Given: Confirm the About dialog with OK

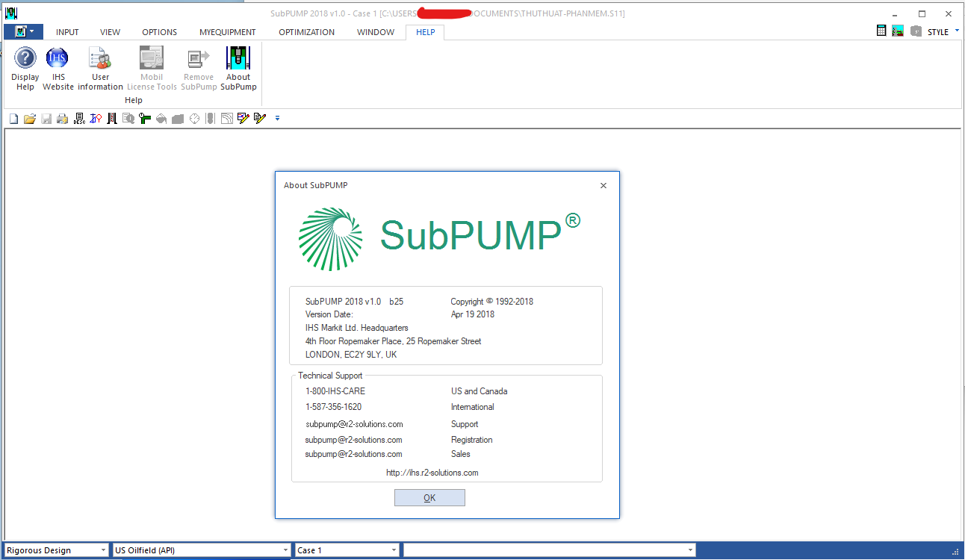Looking at the screenshot, I should pyautogui.click(x=429, y=498).
